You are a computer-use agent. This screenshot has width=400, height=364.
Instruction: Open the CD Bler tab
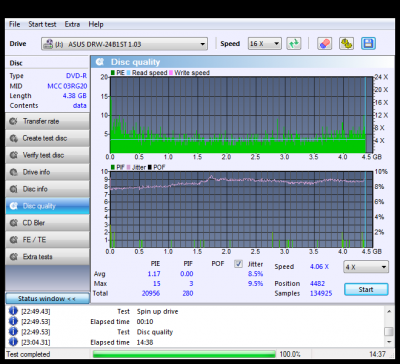47,223
